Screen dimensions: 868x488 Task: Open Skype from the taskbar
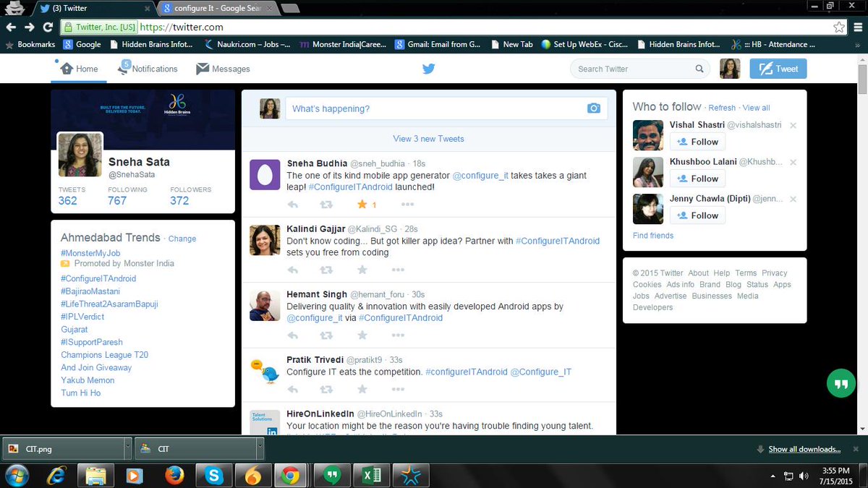[213, 475]
